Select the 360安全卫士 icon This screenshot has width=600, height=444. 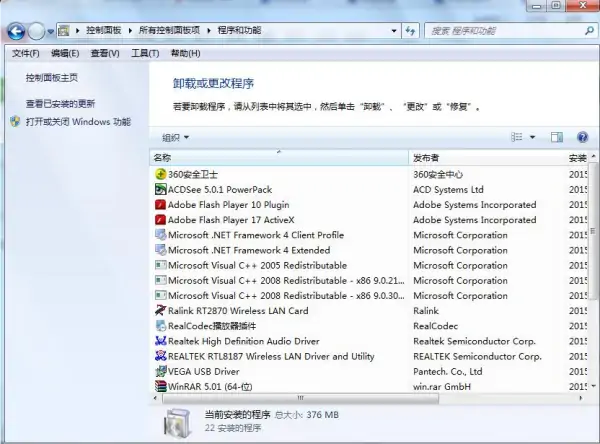click(x=160, y=174)
